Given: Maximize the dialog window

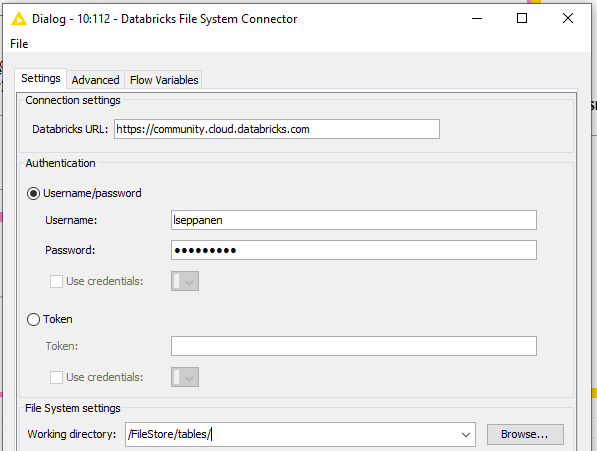Looking at the screenshot, I should [522, 18].
